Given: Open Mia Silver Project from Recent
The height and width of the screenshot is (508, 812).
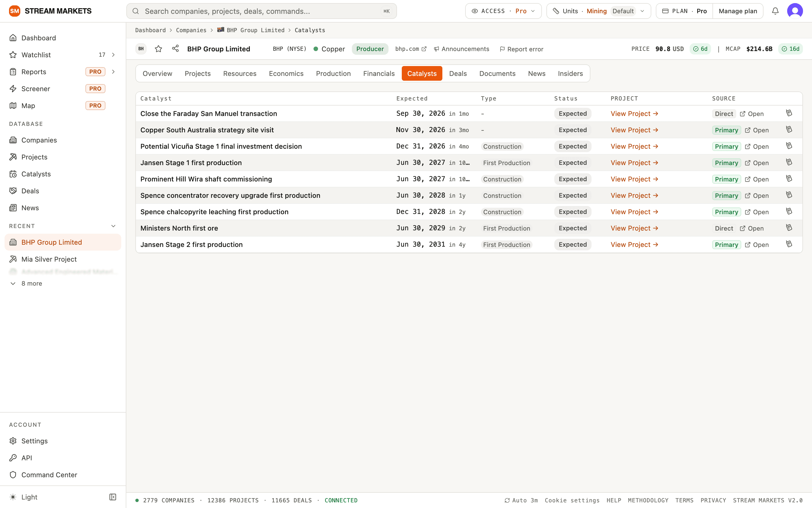Looking at the screenshot, I should tap(63, 259).
